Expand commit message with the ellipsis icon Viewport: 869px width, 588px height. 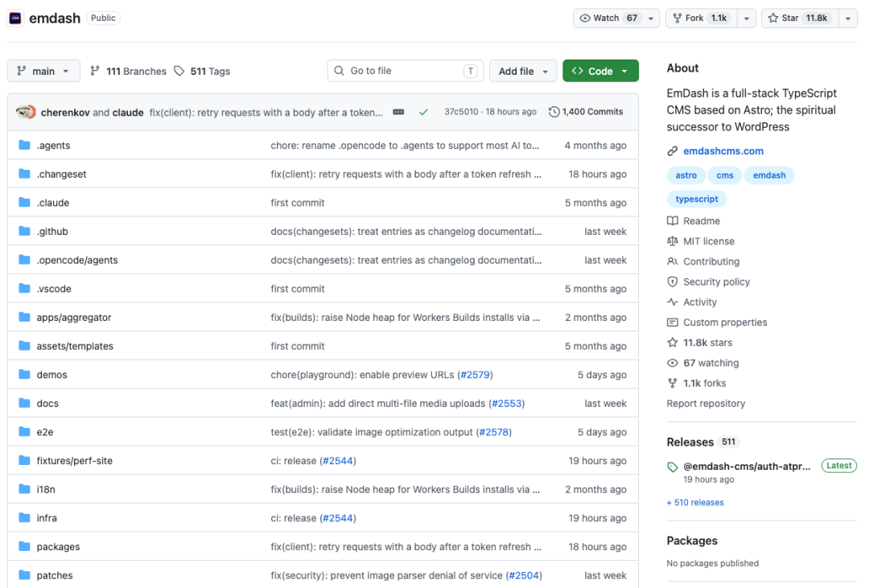click(398, 112)
